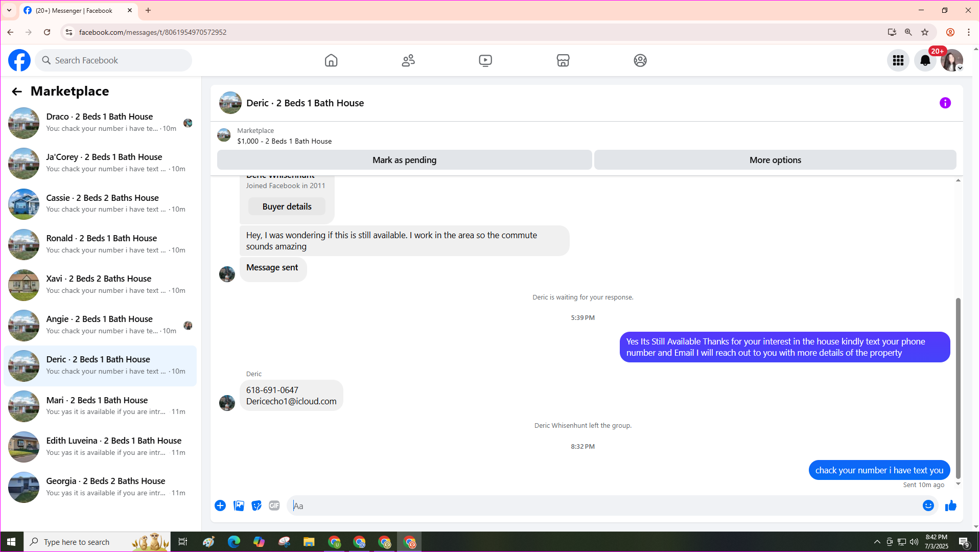Choose a sticker icon
This screenshot has height=552, width=980.
[256, 505]
